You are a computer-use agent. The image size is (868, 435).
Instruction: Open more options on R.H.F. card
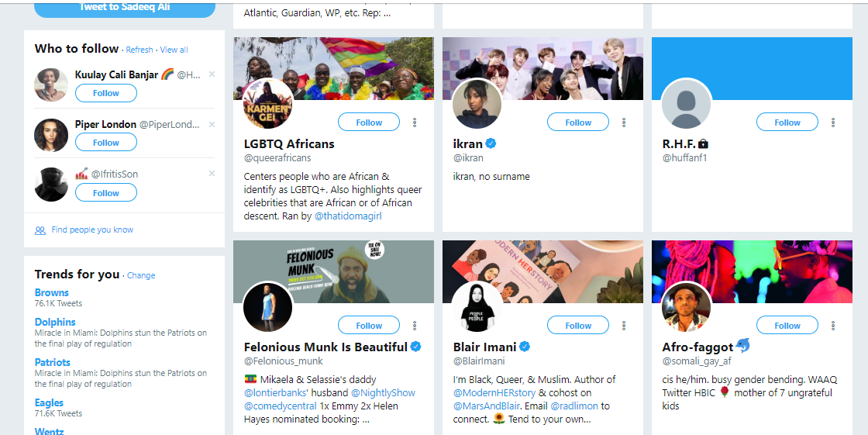(x=833, y=123)
